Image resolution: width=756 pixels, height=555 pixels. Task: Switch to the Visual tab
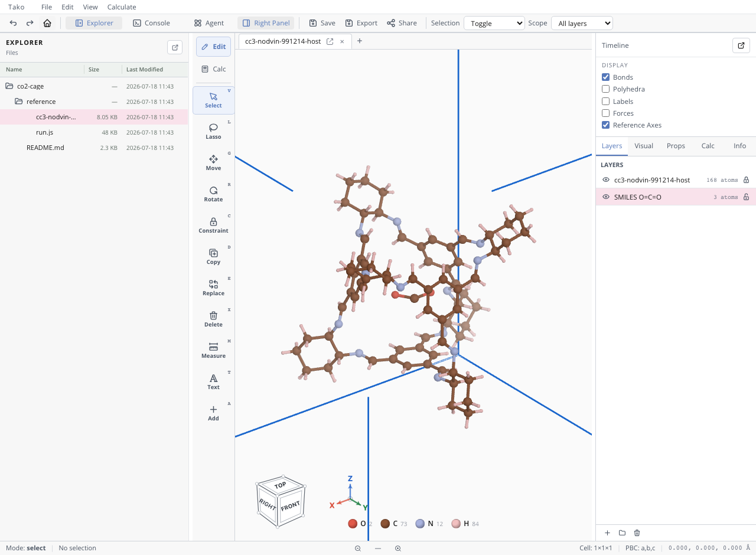point(644,146)
